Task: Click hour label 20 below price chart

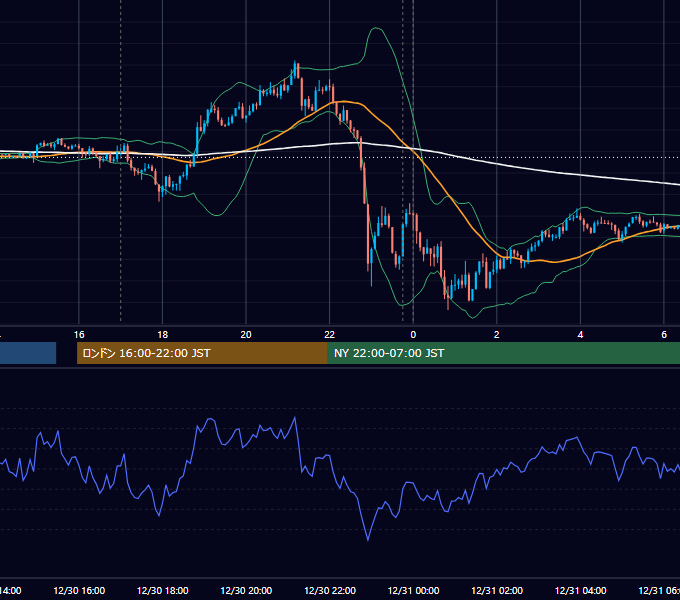Action: 246,335
